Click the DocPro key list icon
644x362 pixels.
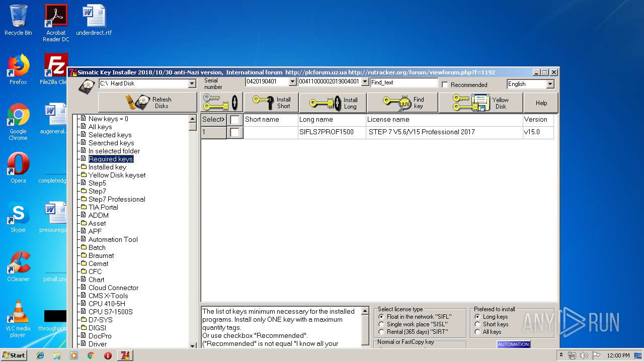84,336
